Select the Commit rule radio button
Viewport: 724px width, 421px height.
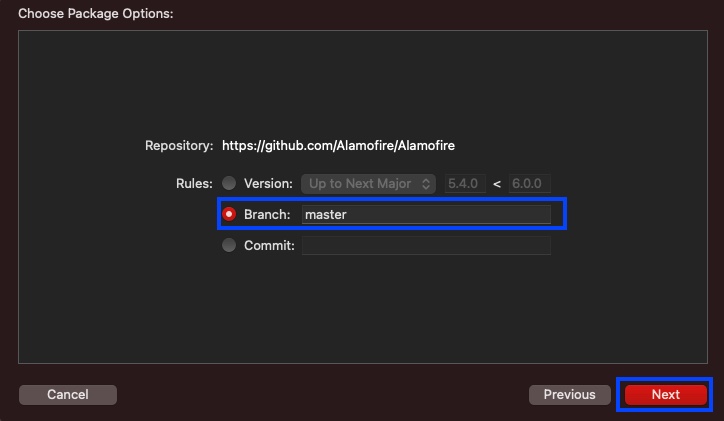[229, 245]
